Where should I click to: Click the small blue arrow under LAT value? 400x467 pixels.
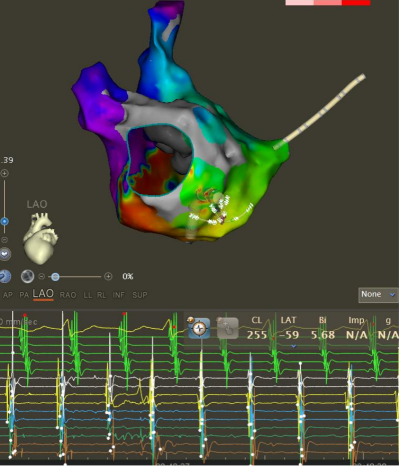(x=293, y=346)
